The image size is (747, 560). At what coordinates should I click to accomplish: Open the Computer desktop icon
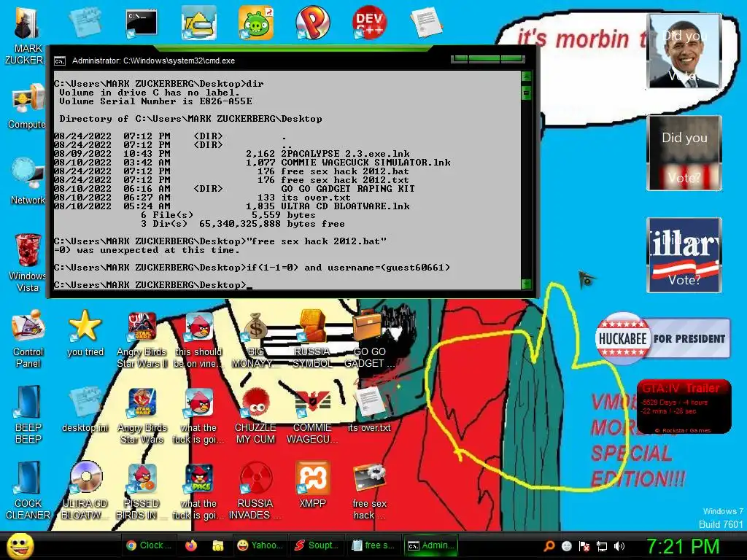tap(28, 106)
